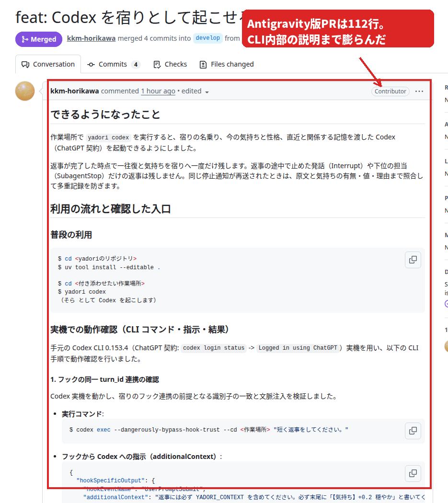This screenshot has height=503, width=448.
Task: Click inline code codex login status
Action: click(x=214, y=348)
